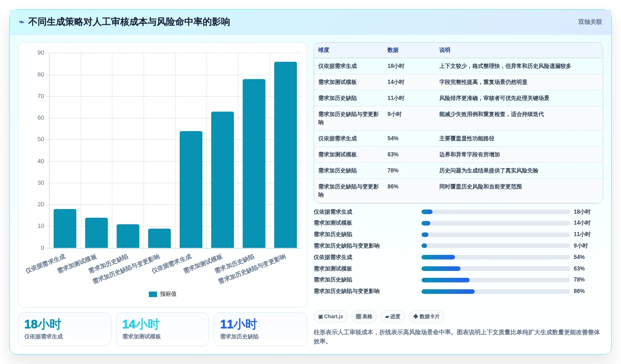Select the 数据卡片 chip
This screenshot has width=621, height=364.
(x=427, y=316)
